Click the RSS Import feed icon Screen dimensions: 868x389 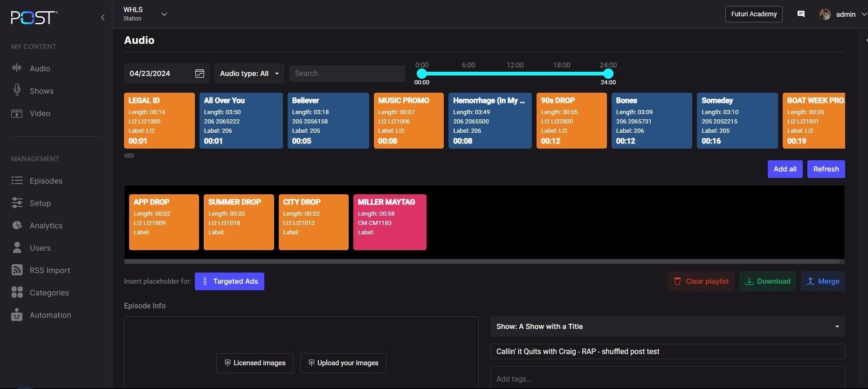click(x=17, y=270)
